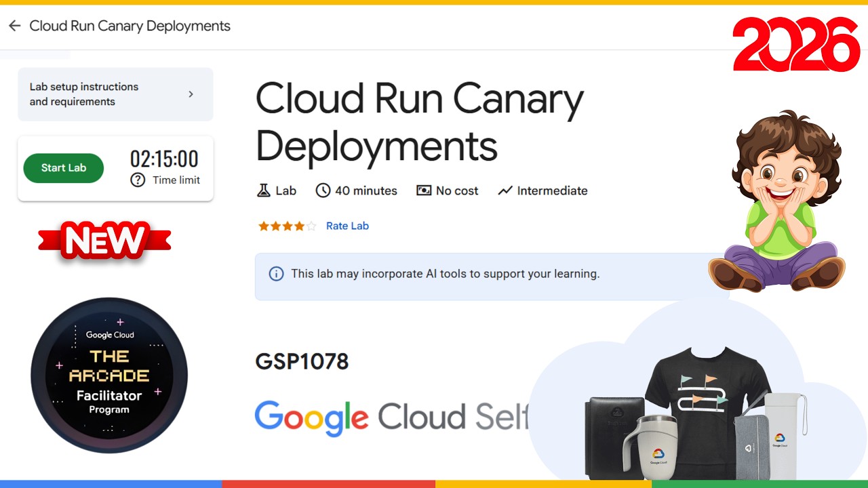
Task: Click the Intermediate trend-line icon
Action: 505,190
